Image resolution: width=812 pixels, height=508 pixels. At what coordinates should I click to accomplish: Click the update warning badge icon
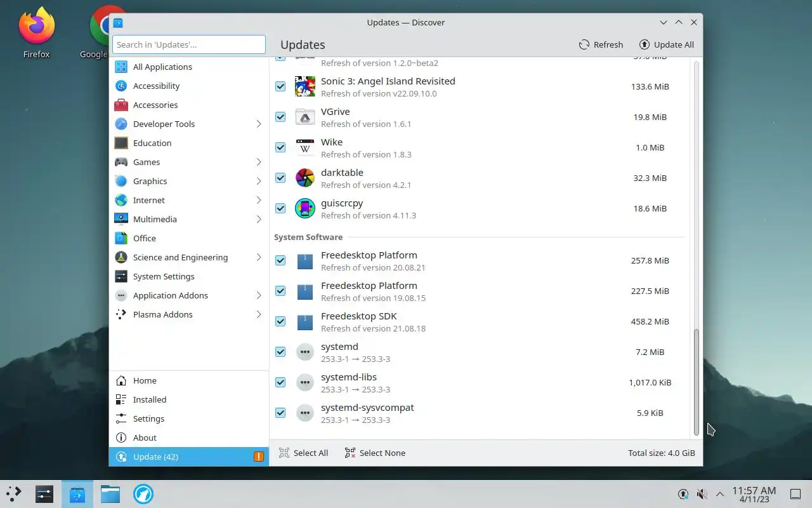259,457
